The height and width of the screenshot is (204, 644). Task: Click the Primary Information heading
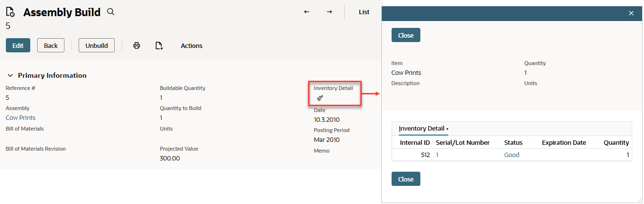(x=52, y=75)
